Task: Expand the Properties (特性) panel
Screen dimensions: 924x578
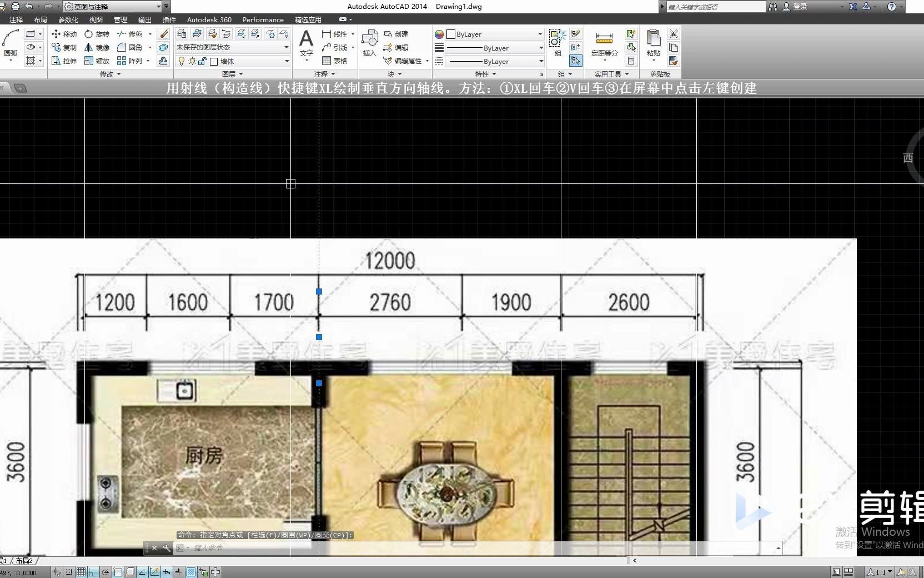Action: click(486, 74)
